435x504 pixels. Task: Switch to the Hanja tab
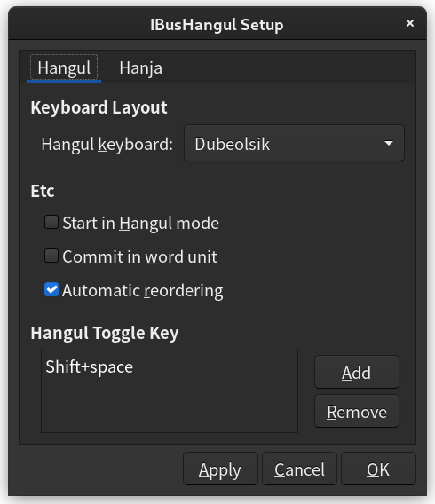tap(140, 68)
